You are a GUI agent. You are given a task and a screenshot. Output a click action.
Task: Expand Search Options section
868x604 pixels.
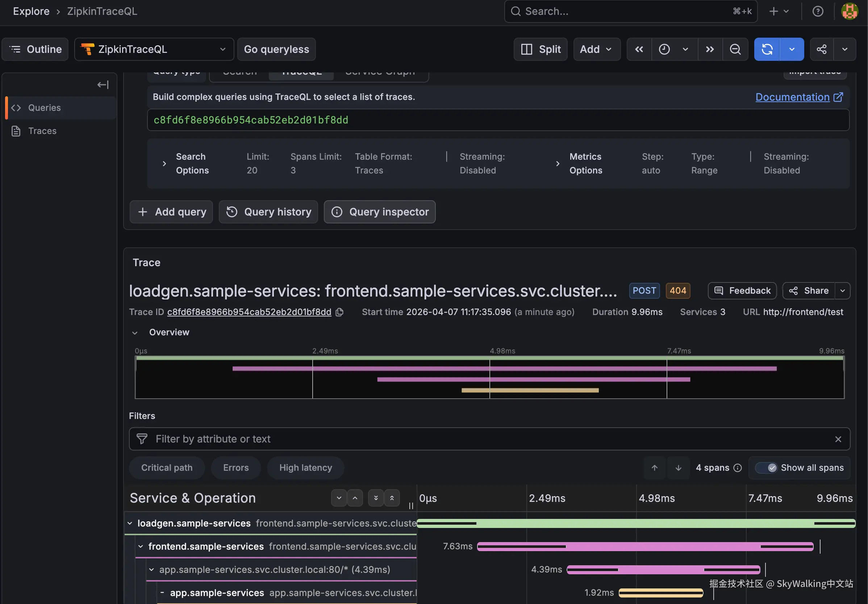click(164, 164)
